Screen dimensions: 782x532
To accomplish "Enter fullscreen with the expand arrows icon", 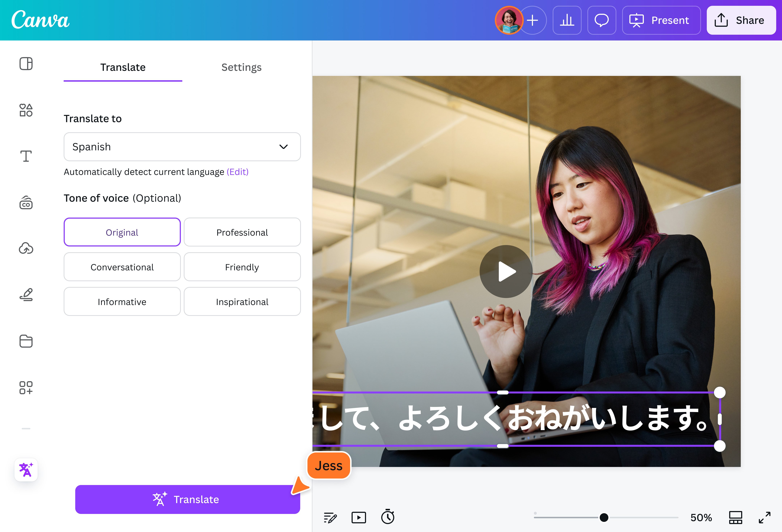I will click(x=765, y=517).
